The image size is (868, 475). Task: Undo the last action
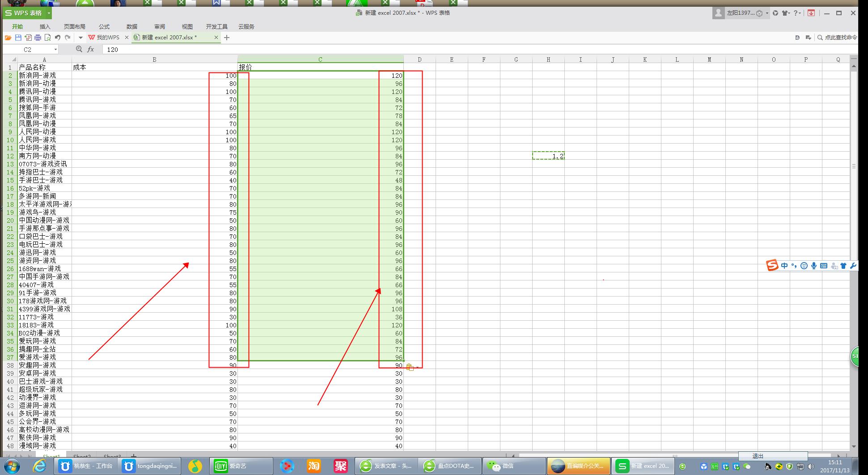pyautogui.click(x=58, y=38)
